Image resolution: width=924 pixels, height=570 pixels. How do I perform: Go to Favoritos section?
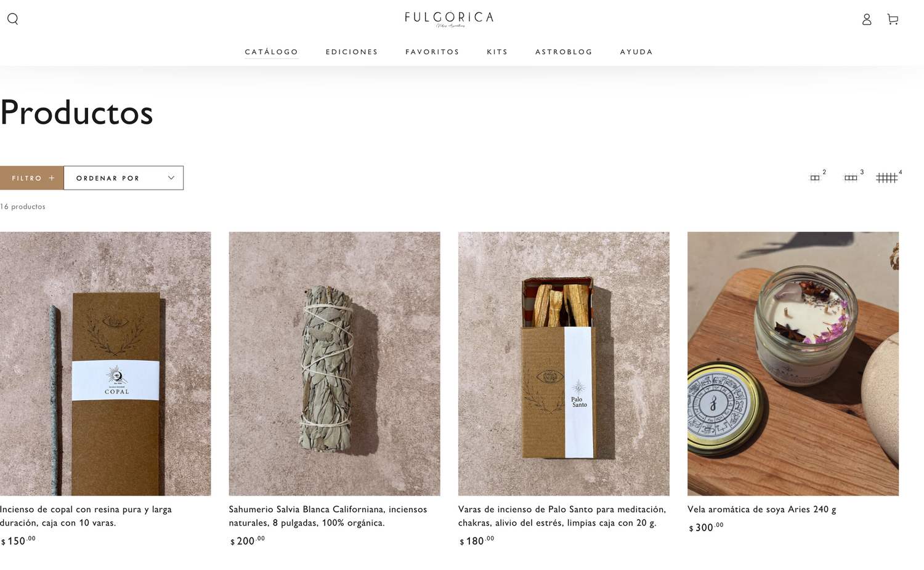point(432,52)
